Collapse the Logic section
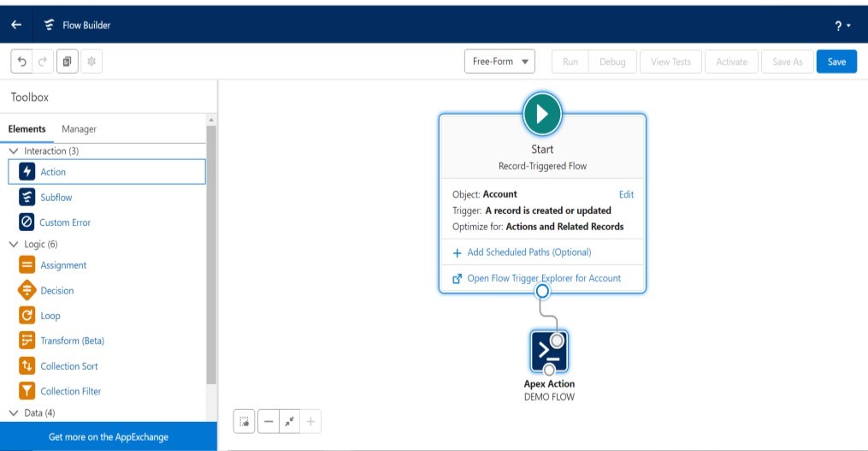This screenshot has width=868, height=451. tap(14, 244)
